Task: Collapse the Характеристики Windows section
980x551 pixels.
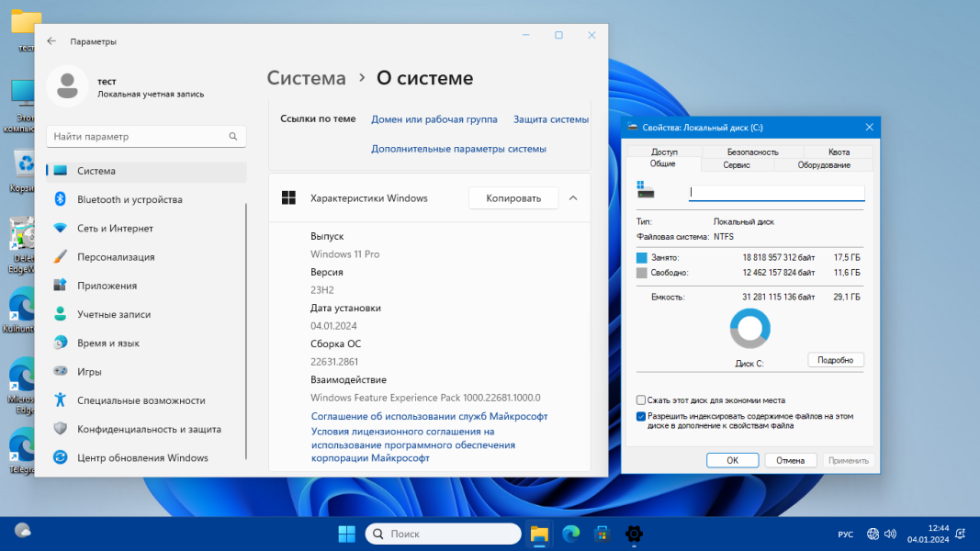Action: [573, 198]
